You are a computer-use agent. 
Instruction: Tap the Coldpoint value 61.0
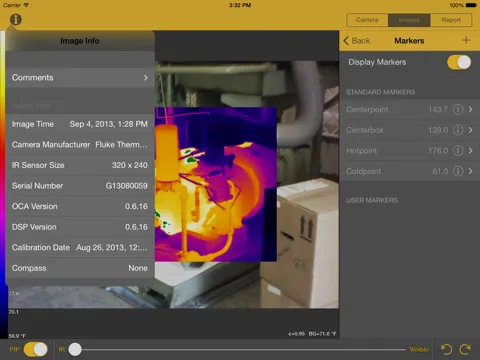[x=440, y=171]
